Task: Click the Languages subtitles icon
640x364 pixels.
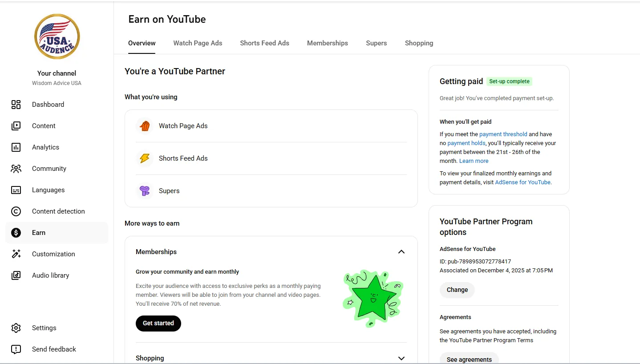Action: tap(16, 190)
